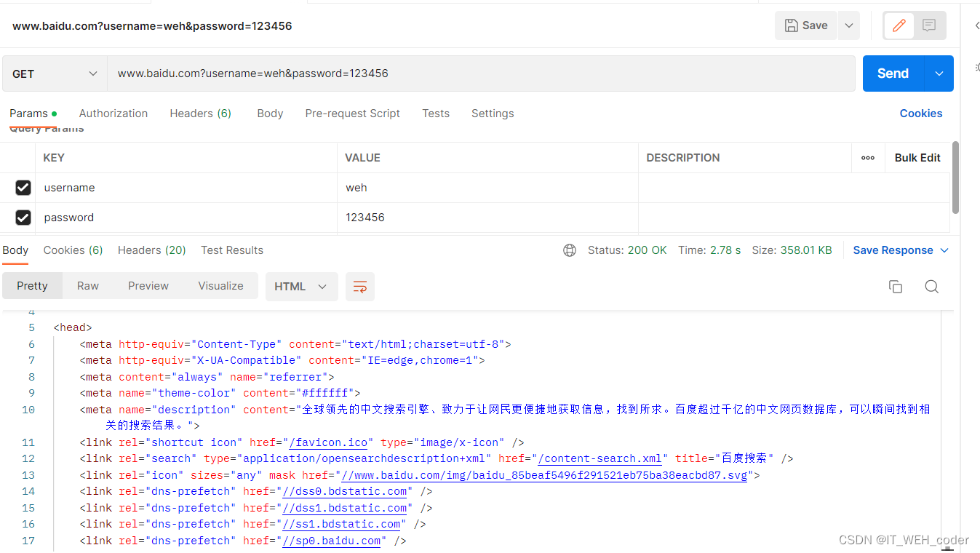Open the baidu svg image link
This screenshot has height=553, width=980.
544,475
